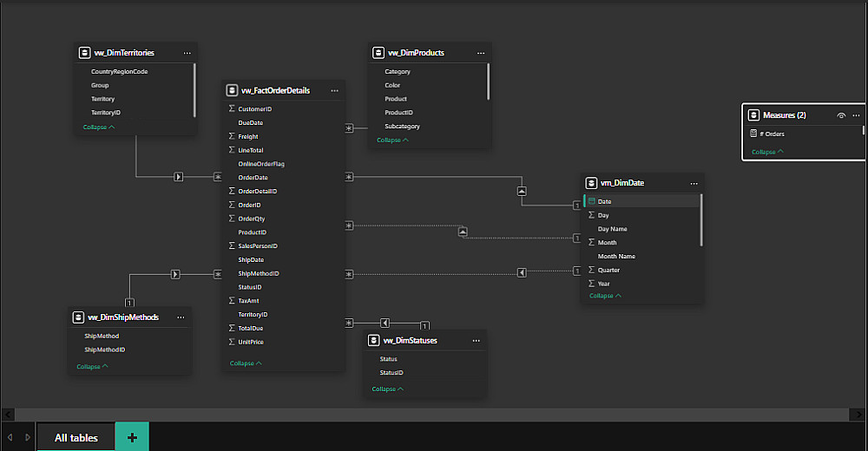Switch to the All tables tab
Image resolution: width=868 pixels, height=451 pixels.
(x=76, y=438)
